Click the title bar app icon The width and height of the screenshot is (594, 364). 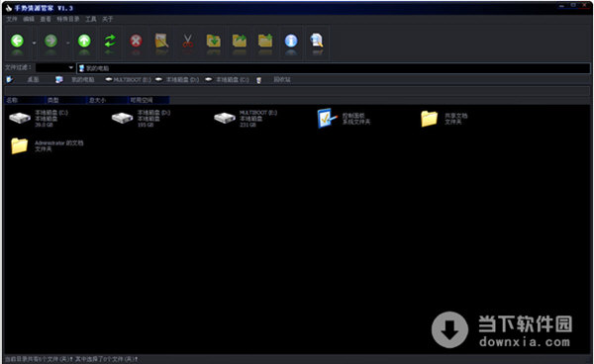9,8
